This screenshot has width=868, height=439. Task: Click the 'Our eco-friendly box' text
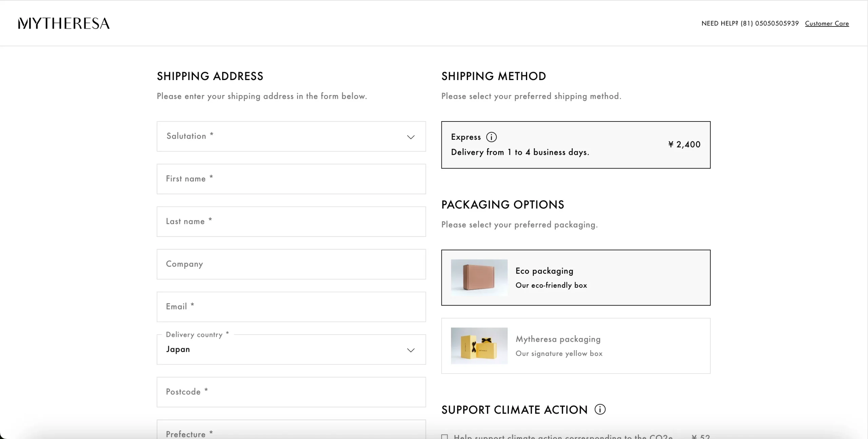551,285
